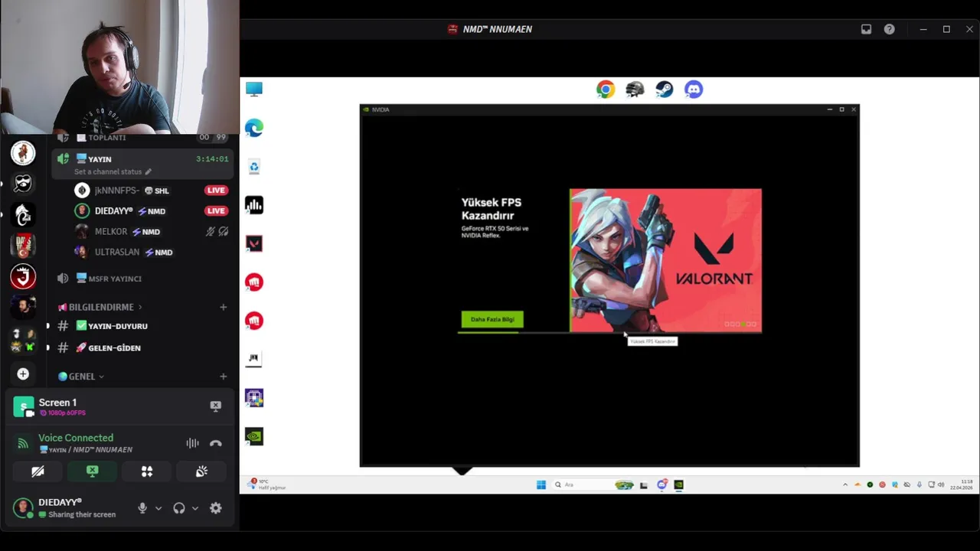Click LIVE badge next to DIEDAYY
The image size is (980, 551).
point(216,211)
